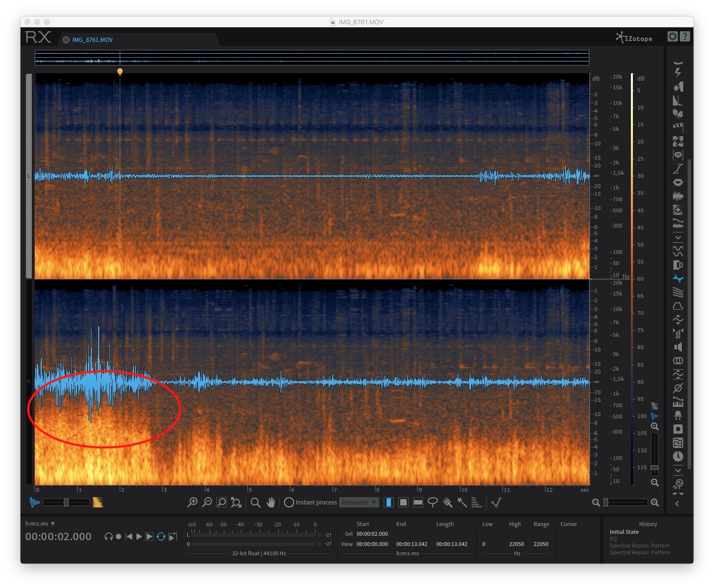This screenshot has width=714, height=588.
Task: Open the Phase slashed-circle module
Action: point(678,388)
